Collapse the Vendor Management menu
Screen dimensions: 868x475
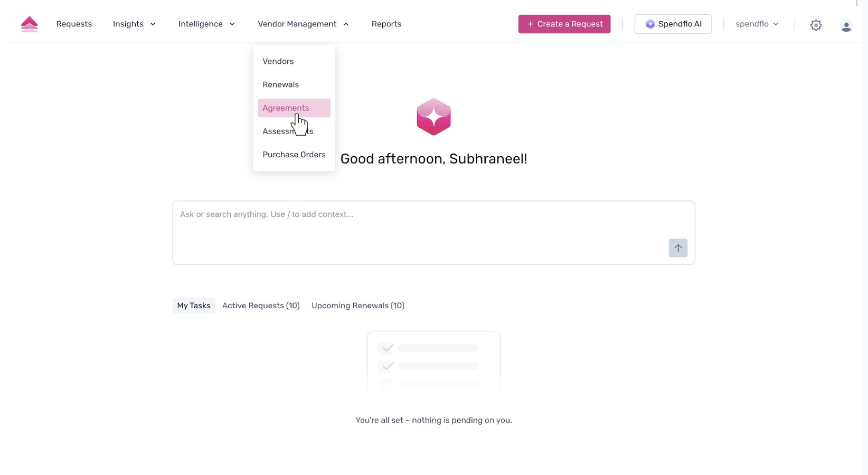coord(303,24)
